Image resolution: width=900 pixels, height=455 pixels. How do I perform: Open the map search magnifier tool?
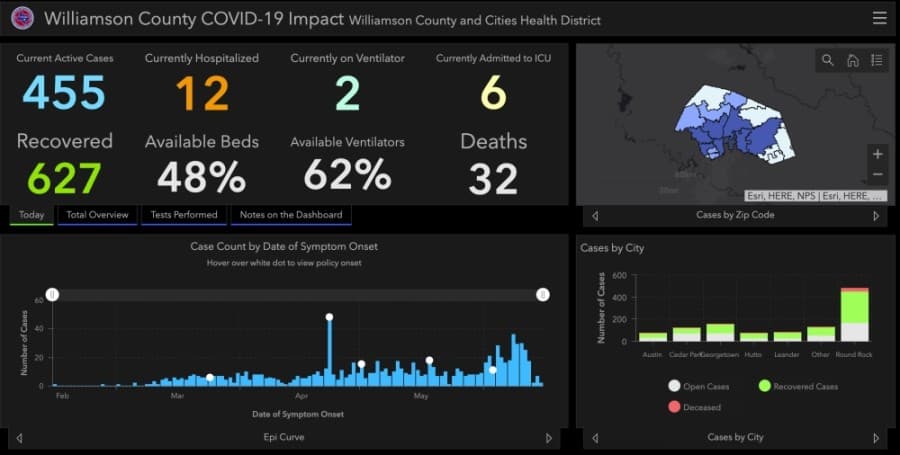tap(827, 60)
